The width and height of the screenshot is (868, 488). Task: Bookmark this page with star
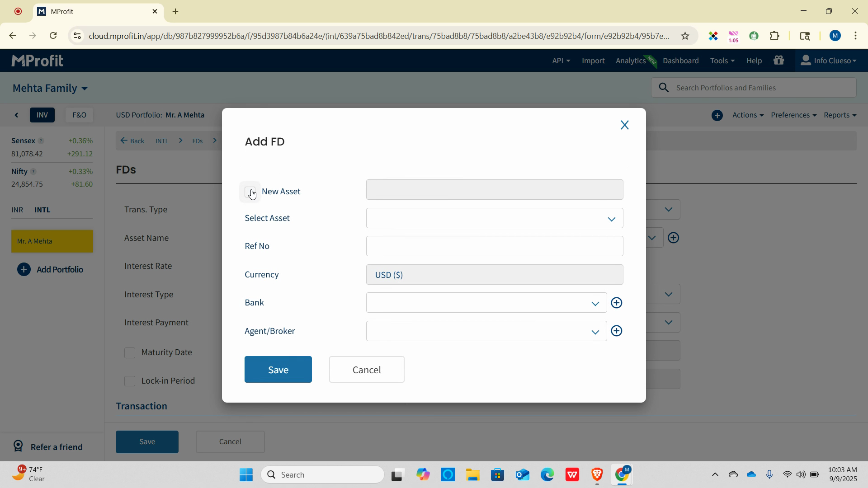pos(685,36)
